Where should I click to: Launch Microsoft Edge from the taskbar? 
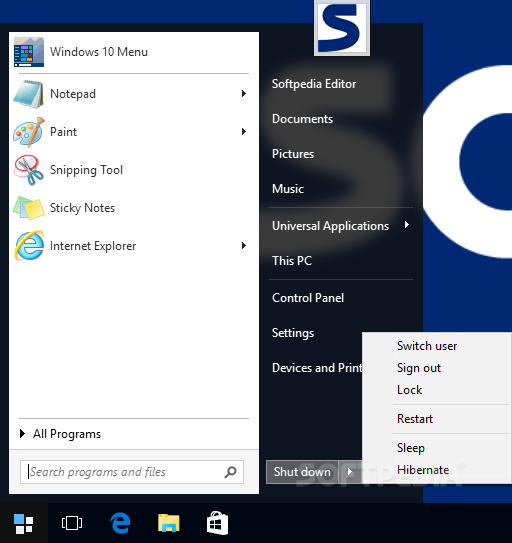120,523
